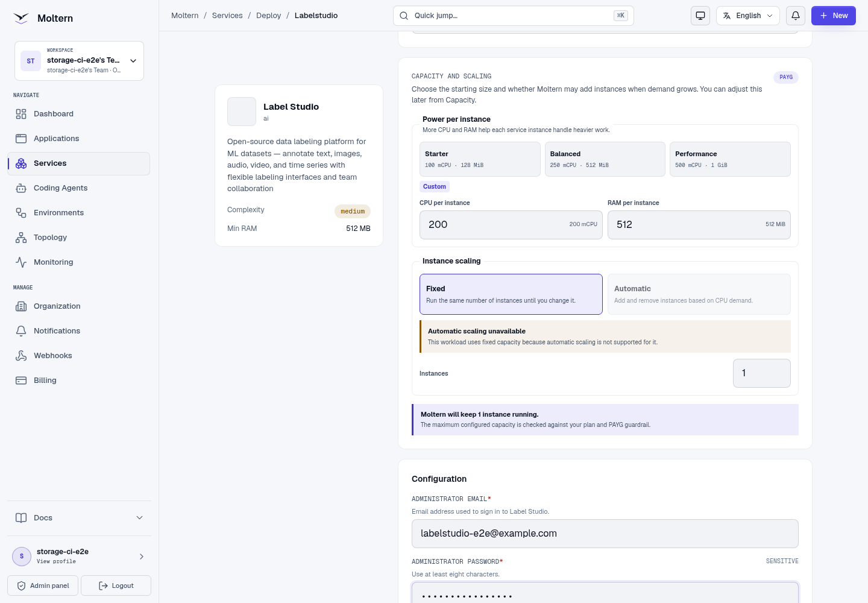Open storage-ci-e2e profile chevron
Viewport: 868px width, 603px height.
142,557
